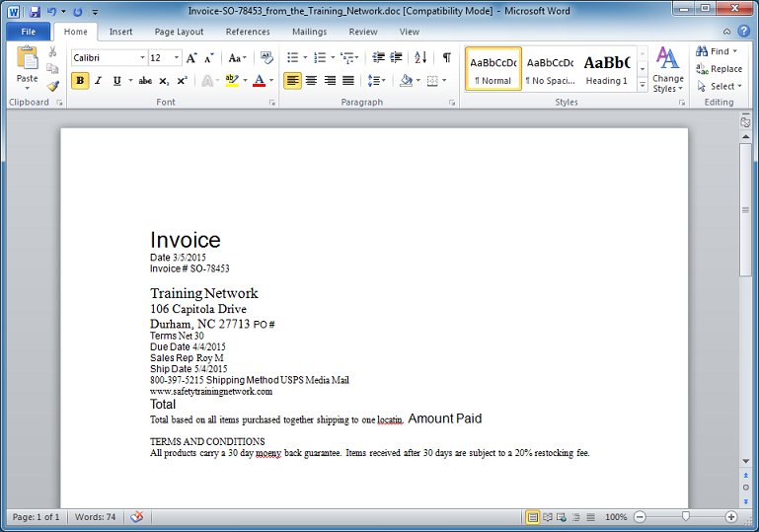Toggle Italic formatting

[98, 81]
